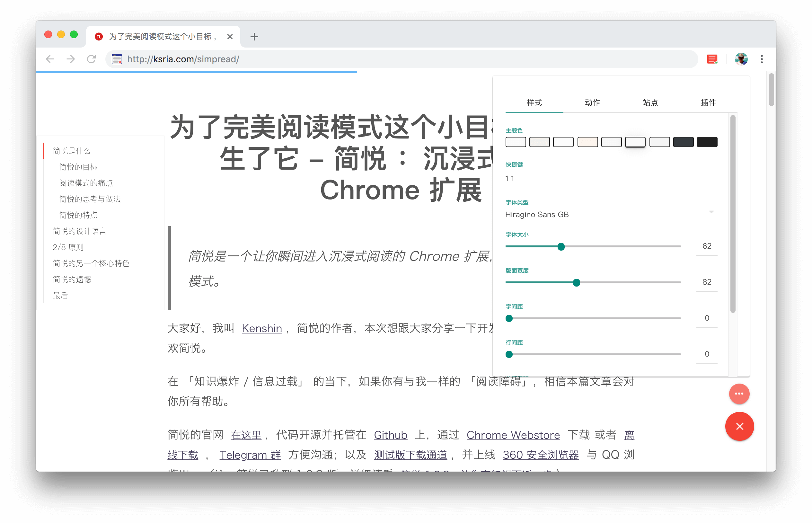Open the SimpRead extension icon
Image resolution: width=812 pixels, height=523 pixels.
[712, 59]
